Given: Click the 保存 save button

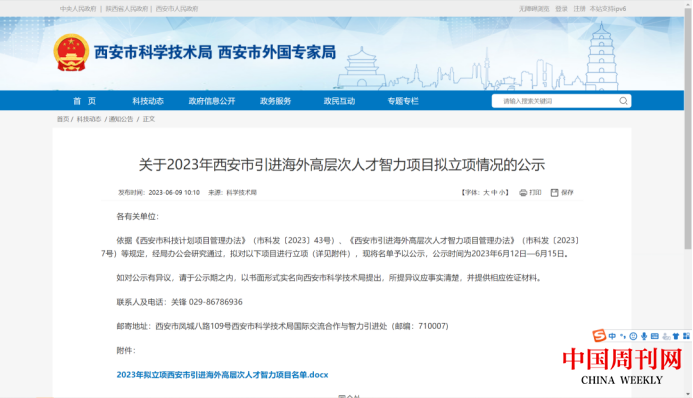Looking at the screenshot, I should tap(562, 193).
